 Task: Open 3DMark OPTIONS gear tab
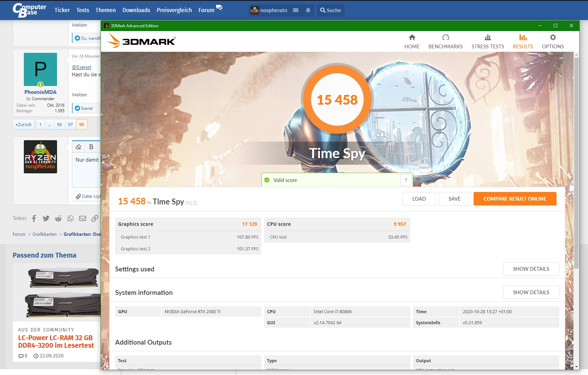552,42
